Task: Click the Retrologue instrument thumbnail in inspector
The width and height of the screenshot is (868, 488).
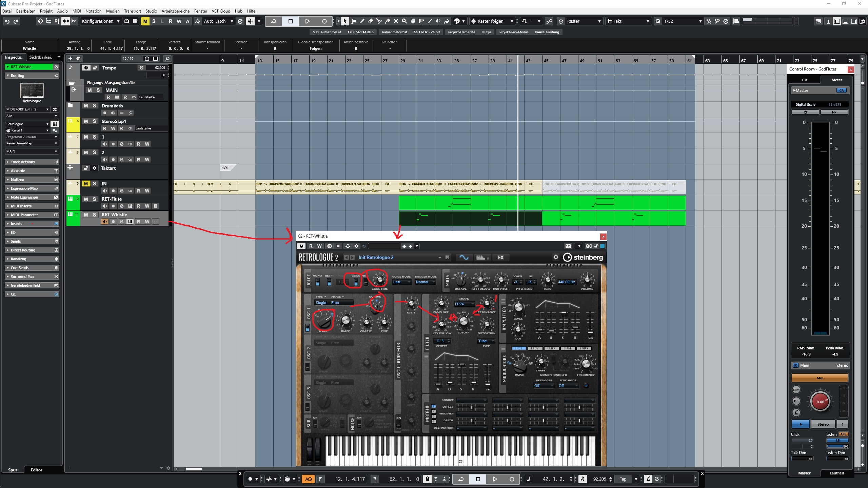Action: [x=32, y=91]
